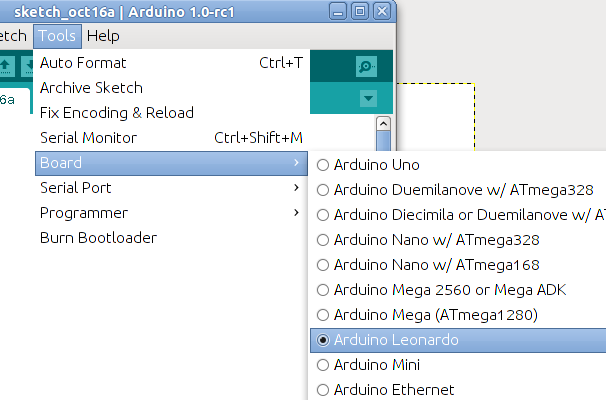
Task: Select Arduino Mega (ATmega1280) board
Action: tap(458, 315)
